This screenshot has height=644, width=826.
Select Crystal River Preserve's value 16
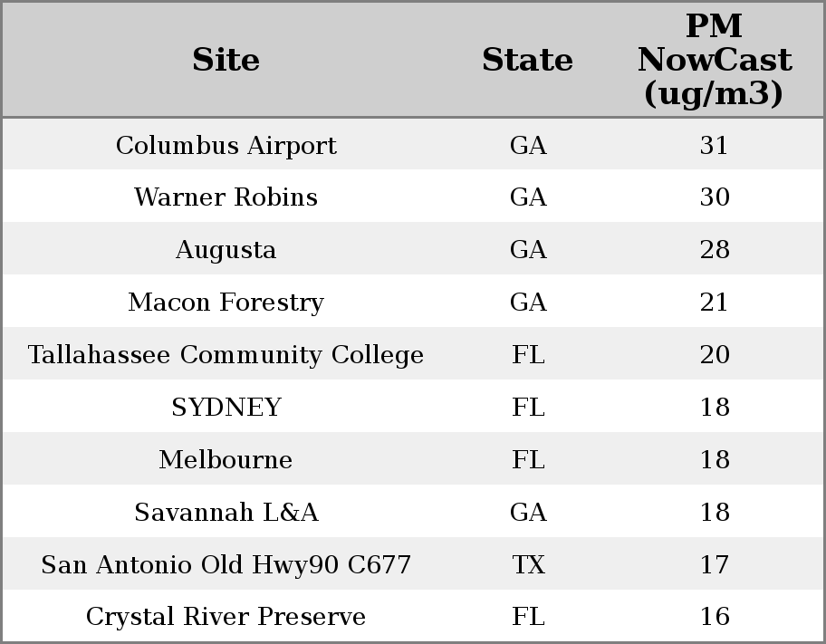point(714,617)
